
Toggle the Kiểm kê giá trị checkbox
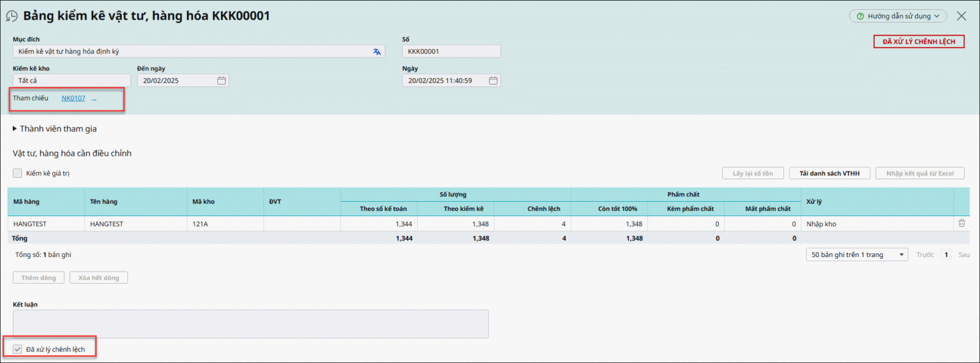tap(18, 174)
